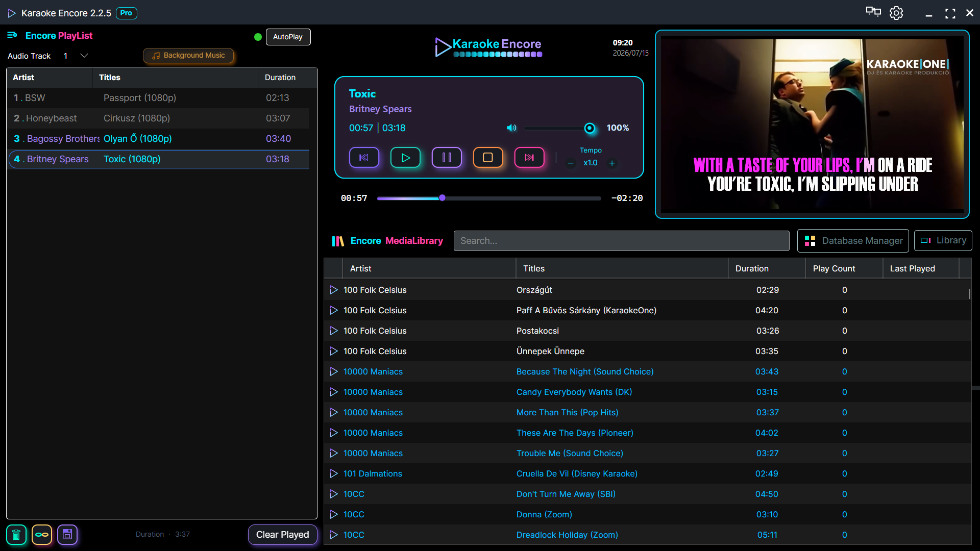Click the Pro badge in title bar
Viewport: 980px width, 551px height.
click(127, 13)
